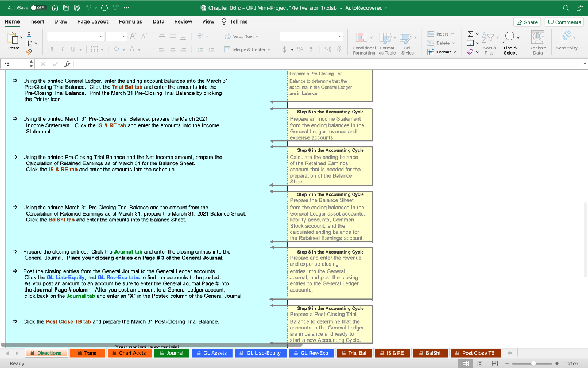Pick the font color A

(x=132, y=49)
